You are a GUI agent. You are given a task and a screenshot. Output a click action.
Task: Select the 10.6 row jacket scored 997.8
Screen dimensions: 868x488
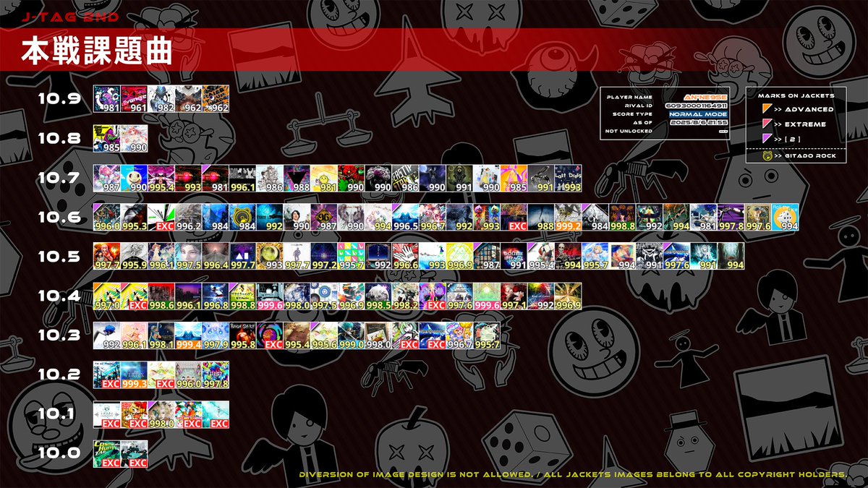pyautogui.click(x=731, y=218)
